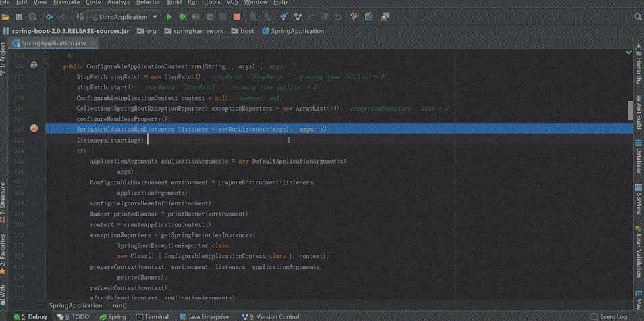Open the Analyze menu
This screenshot has width=644, height=321.
119,3
